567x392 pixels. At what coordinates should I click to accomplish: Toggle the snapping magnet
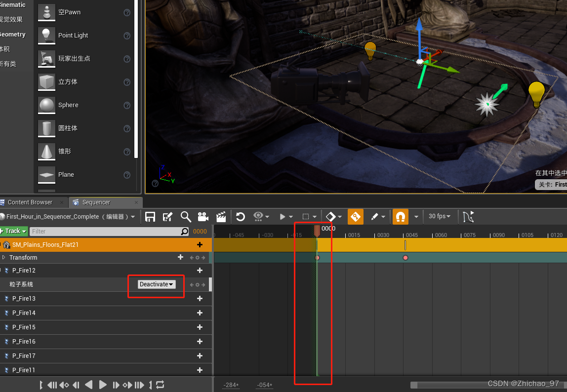pyautogui.click(x=400, y=216)
